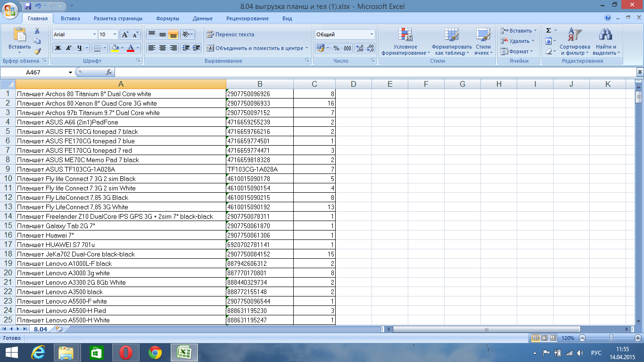Image resolution: width=644 pixels, height=362 pixels.
Task: Open Excel help question mark
Action: pyautogui.click(x=608, y=18)
